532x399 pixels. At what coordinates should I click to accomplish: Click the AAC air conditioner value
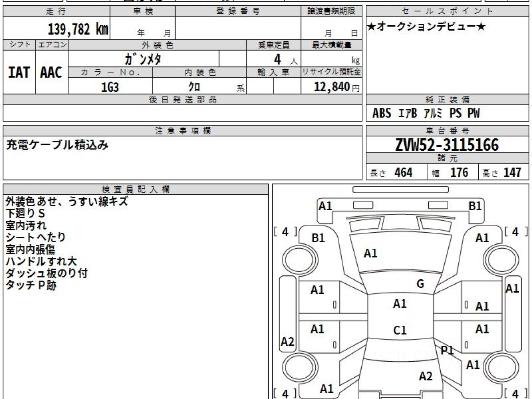51,72
